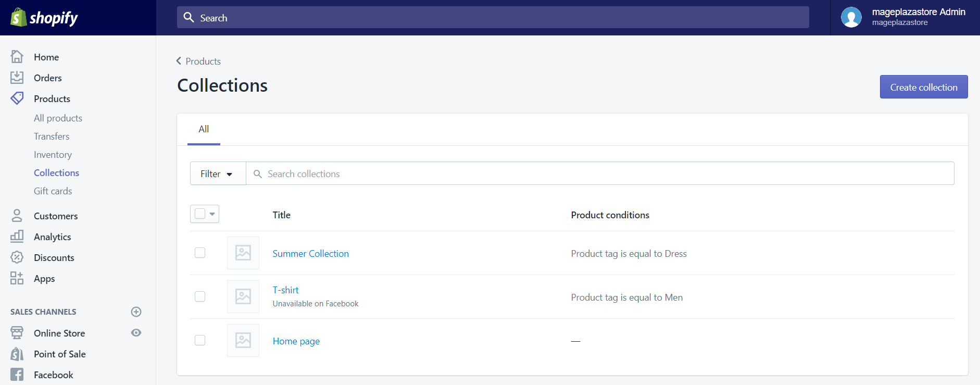Open the bulk select dropdown arrow
The height and width of the screenshot is (385, 980).
pos(212,214)
